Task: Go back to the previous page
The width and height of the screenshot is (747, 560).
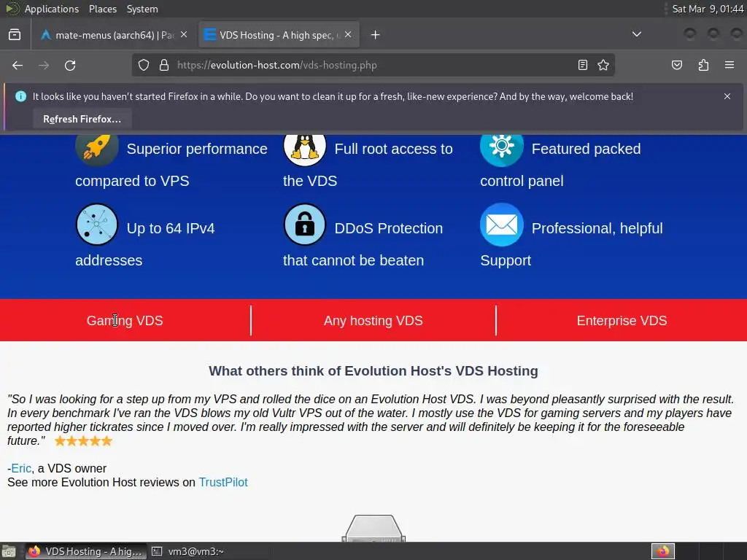Action: 18,65
